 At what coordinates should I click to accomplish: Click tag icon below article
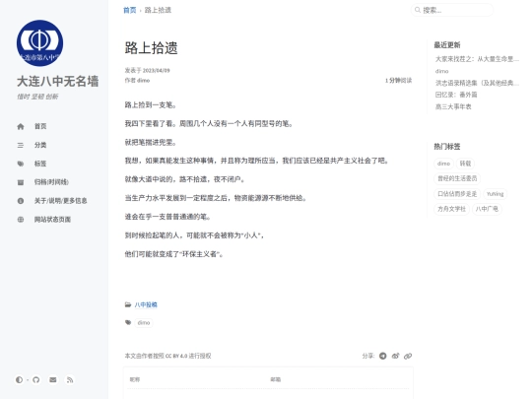(x=128, y=323)
